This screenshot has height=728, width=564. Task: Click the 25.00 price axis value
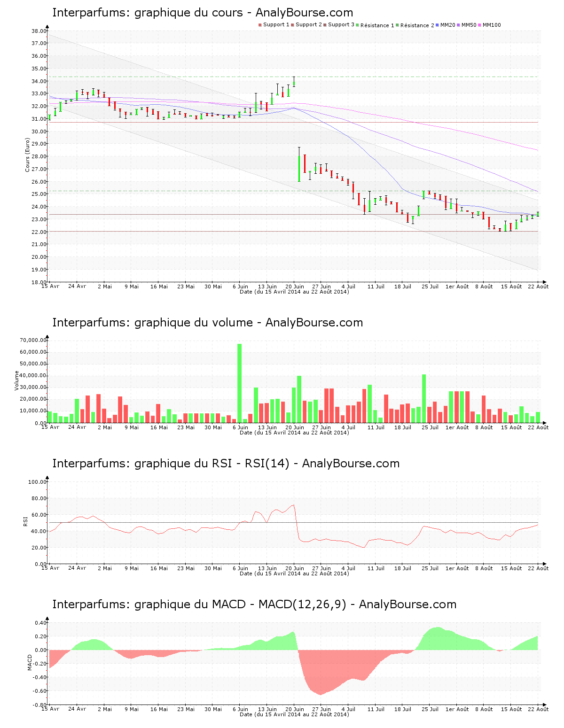tap(39, 194)
